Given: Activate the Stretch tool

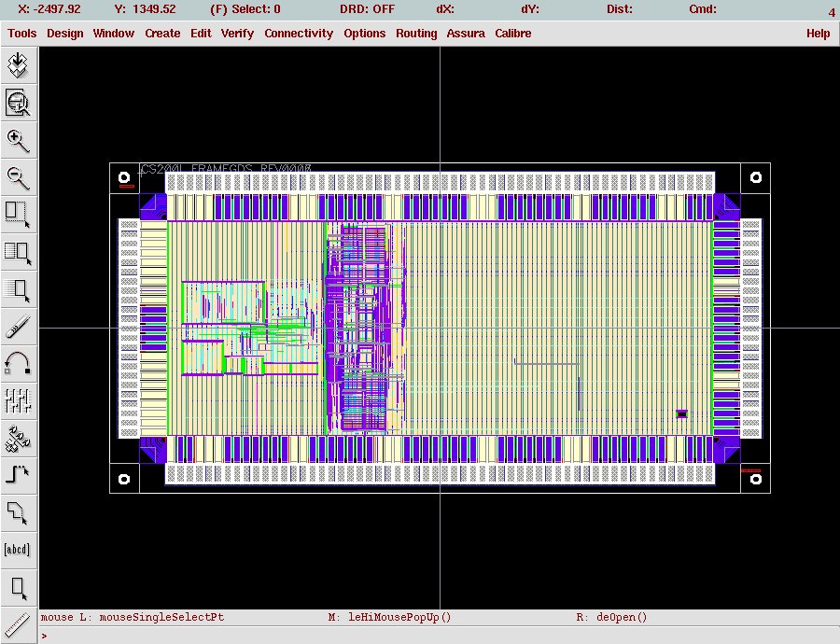Looking at the screenshot, I should pyautogui.click(x=18, y=215).
